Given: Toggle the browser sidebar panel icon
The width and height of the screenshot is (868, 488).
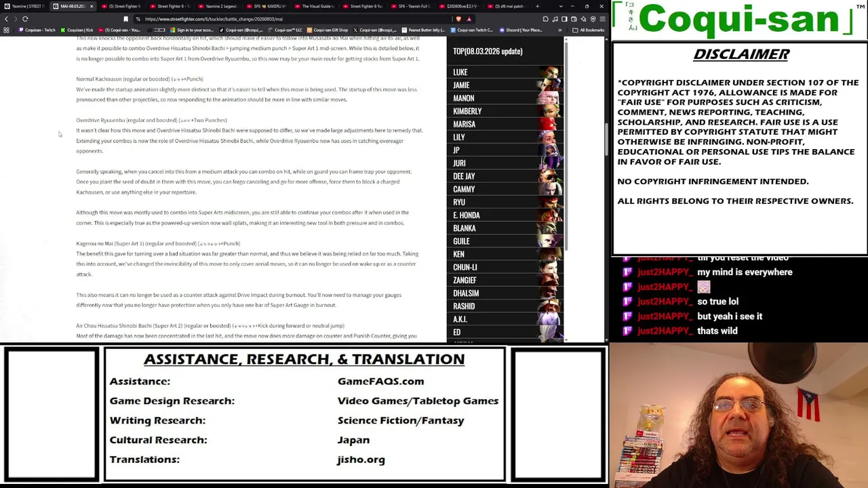Looking at the screenshot, I should click(x=564, y=19).
